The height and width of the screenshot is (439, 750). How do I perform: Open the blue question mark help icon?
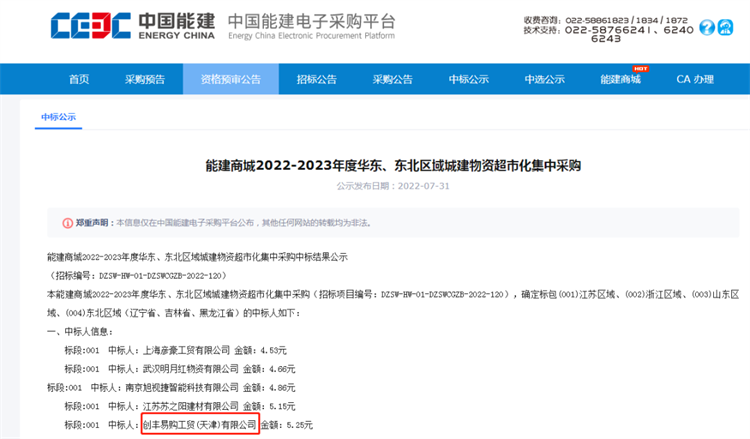click(706, 27)
